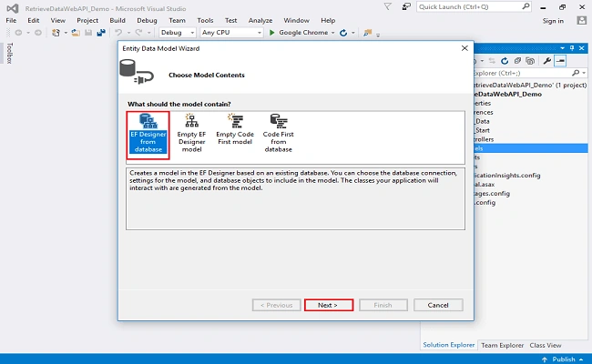Open the Debug configuration dropdown
592x364 pixels.
177,33
